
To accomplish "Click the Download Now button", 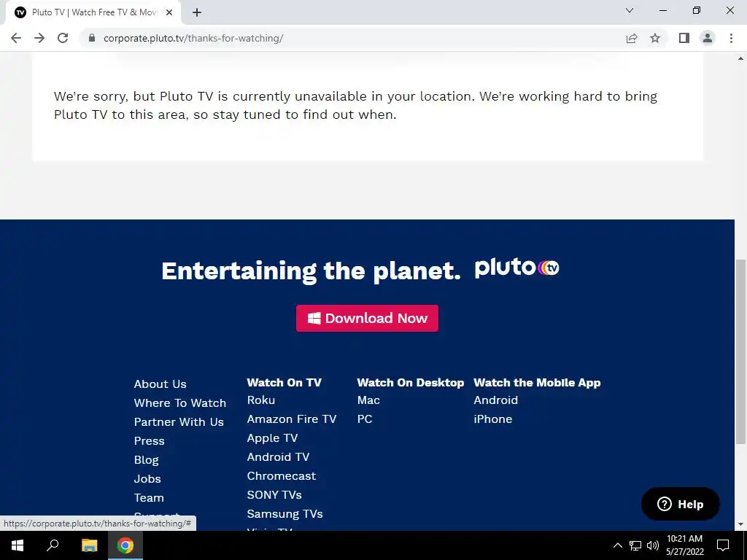I will pos(368,318).
